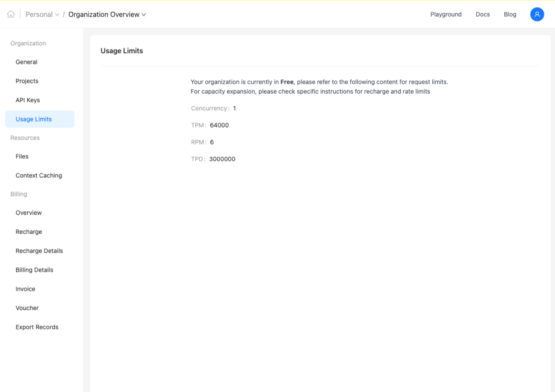Select Usage Limits sidebar item
555x392 pixels.
[40, 119]
